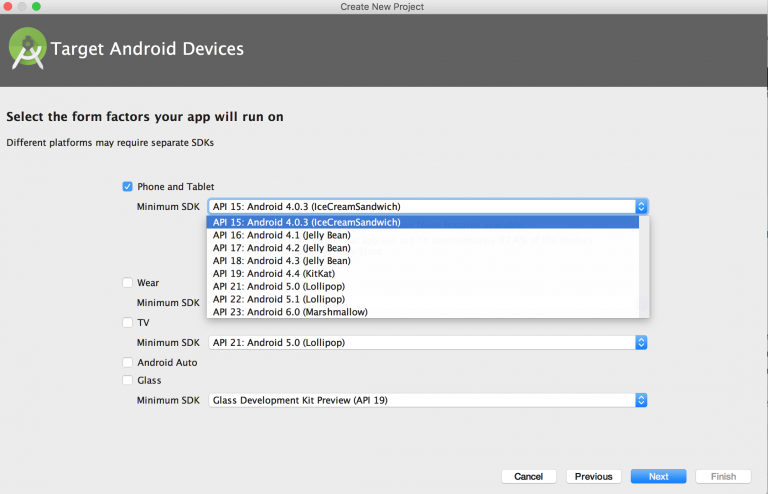
Task: Click the Android Studio logo icon
Action: tap(29, 49)
